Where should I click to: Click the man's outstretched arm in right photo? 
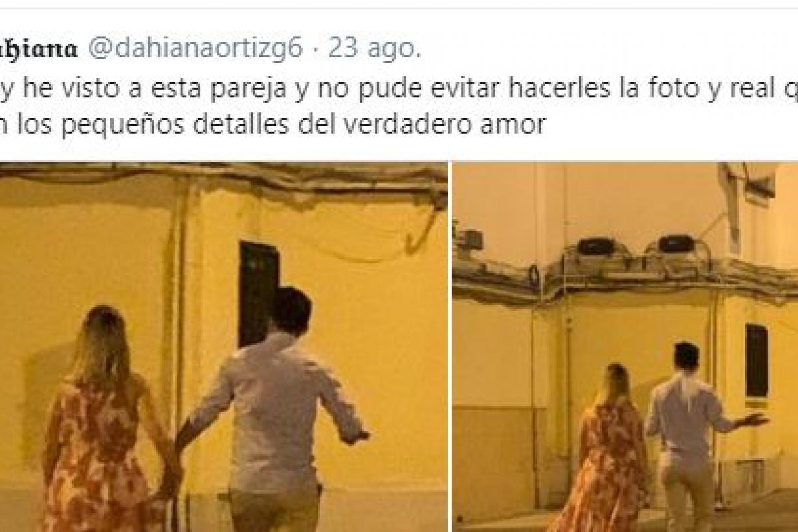pos(743,419)
